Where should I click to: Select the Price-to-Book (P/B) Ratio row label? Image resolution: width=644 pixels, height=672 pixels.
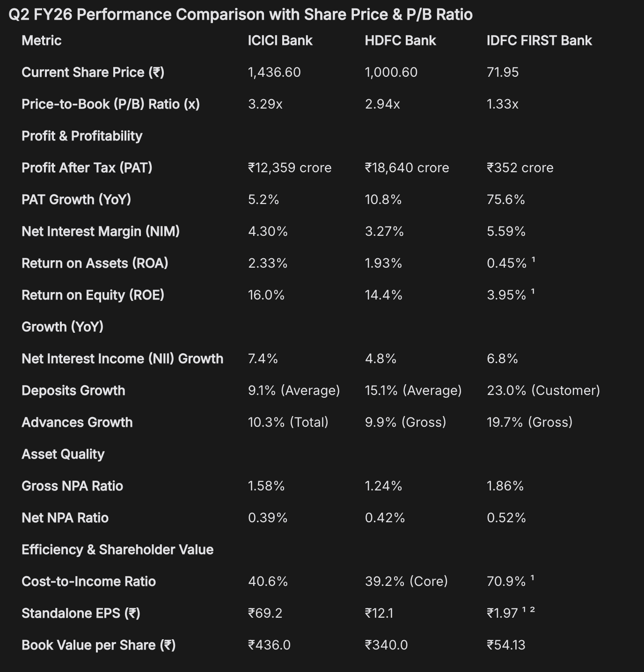click(x=110, y=104)
